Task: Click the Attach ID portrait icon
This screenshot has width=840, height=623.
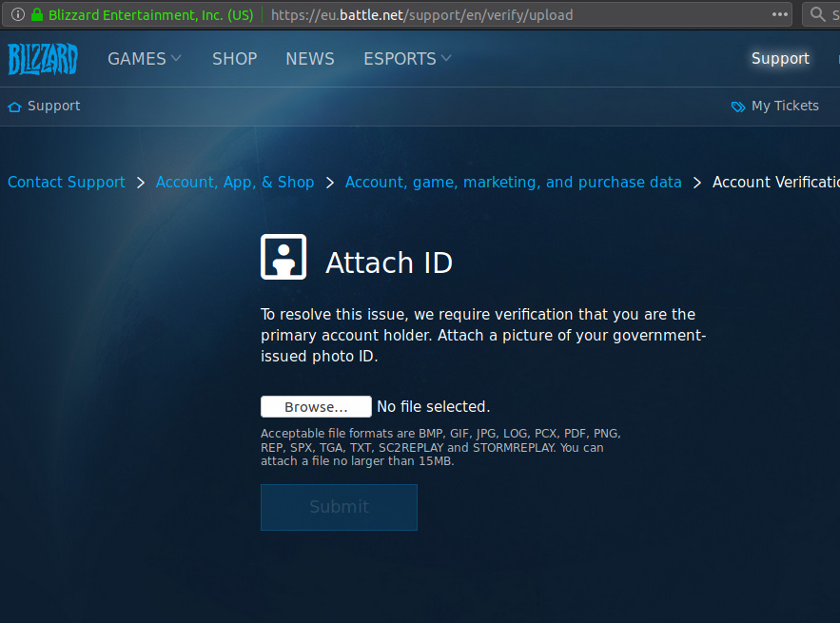Action: (x=283, y=257)
